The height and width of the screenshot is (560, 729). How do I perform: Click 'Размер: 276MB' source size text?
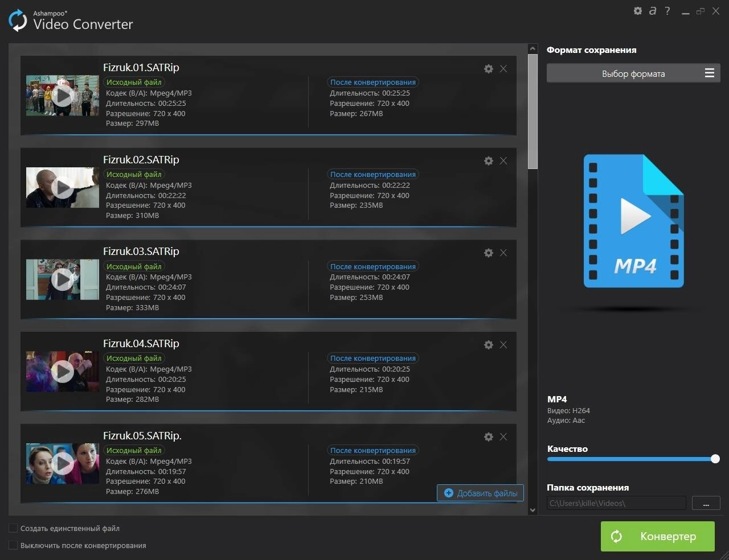(x=133, y=492)
